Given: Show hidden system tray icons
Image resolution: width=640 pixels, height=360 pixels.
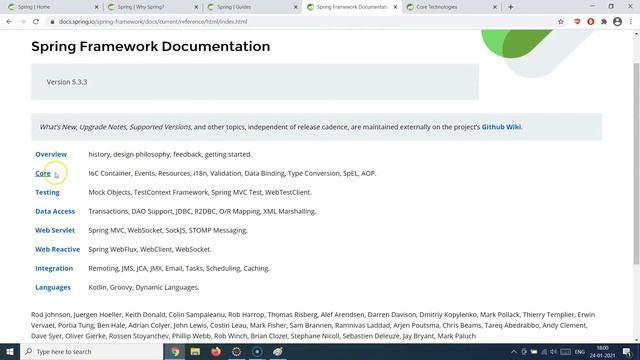Looking at the screenshot, I should point(514,352).
